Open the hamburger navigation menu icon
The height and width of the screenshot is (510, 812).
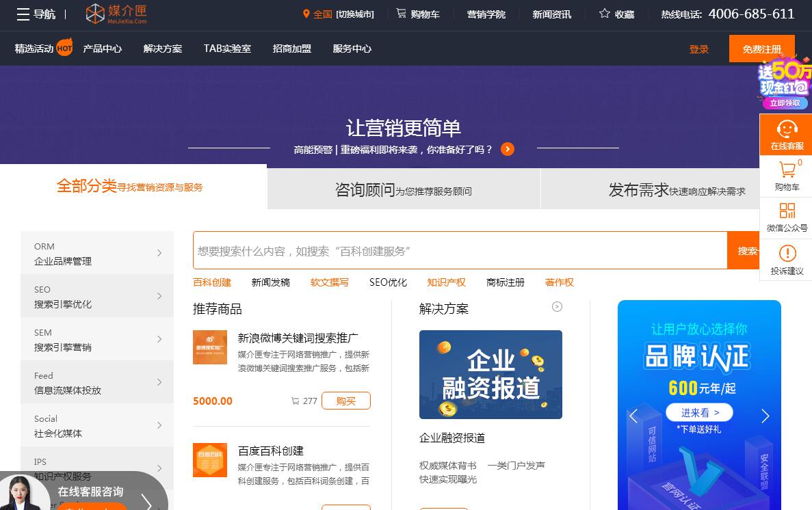tap(23, 14)
